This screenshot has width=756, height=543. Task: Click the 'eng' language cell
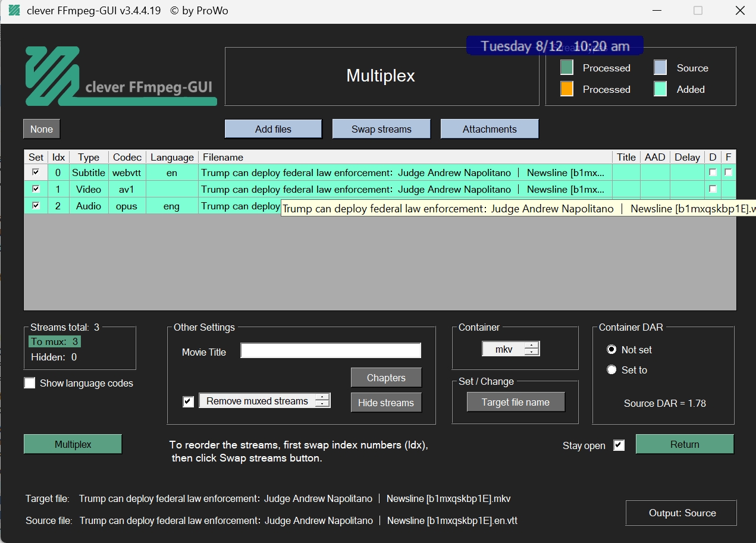coord(172,206)
